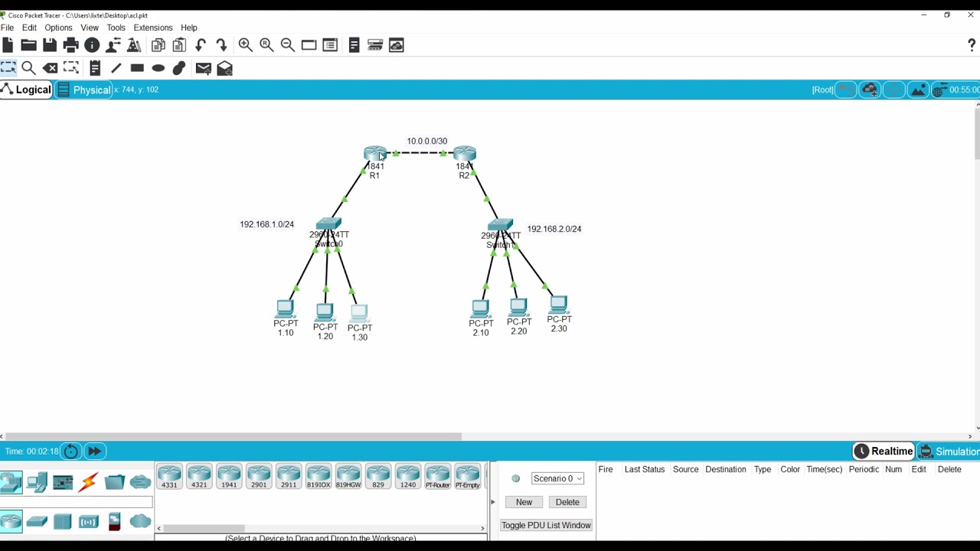Image resolution: width=980 pixels, height=551 pixels.
Task: Draw a freeform shape
Action: (179, 68)
